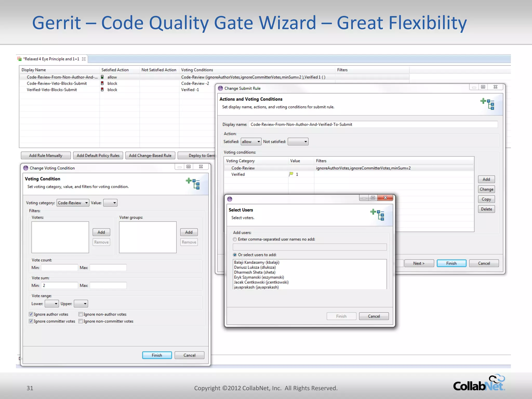The image size is (532, 399).
Task: Click the comma-separated user names text field
Action: coord(310,247)
